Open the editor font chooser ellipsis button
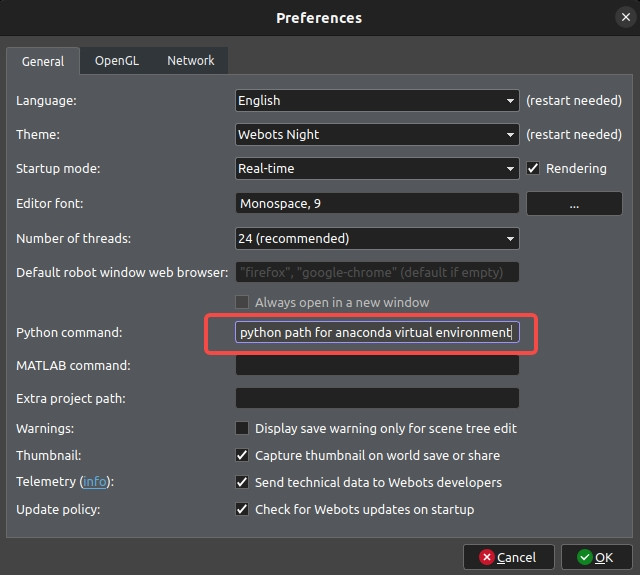 click(x=574, y=204)
